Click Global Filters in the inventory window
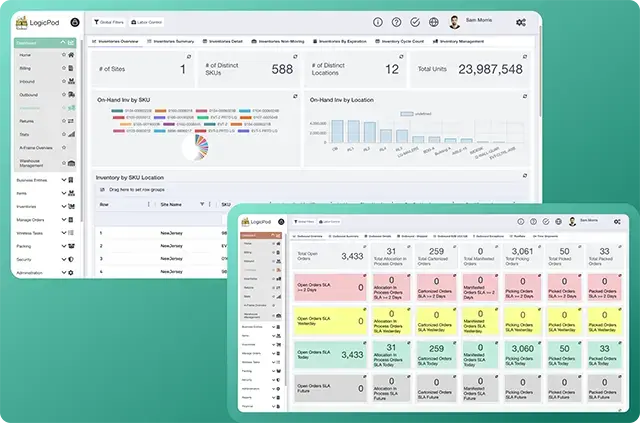Image resolution: width=640 pixels, height=423 pixels. click(x=109, y=22)
